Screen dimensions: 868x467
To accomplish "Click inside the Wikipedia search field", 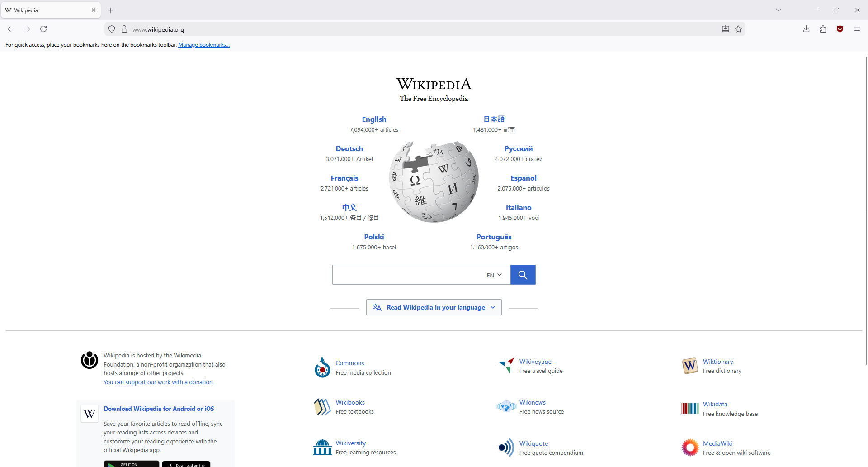I will pyautogui.click(x=407, y=275).
